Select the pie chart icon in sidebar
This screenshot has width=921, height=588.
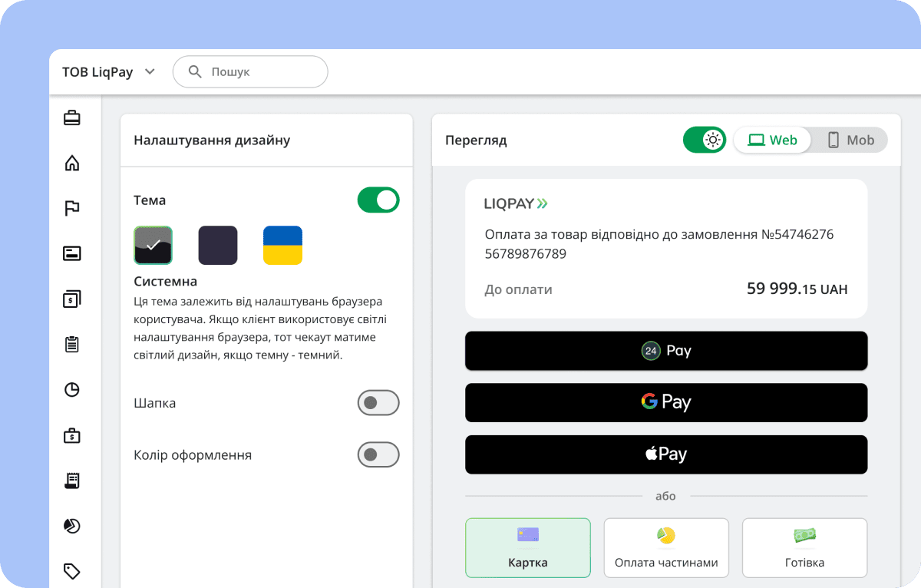(71, 526)
